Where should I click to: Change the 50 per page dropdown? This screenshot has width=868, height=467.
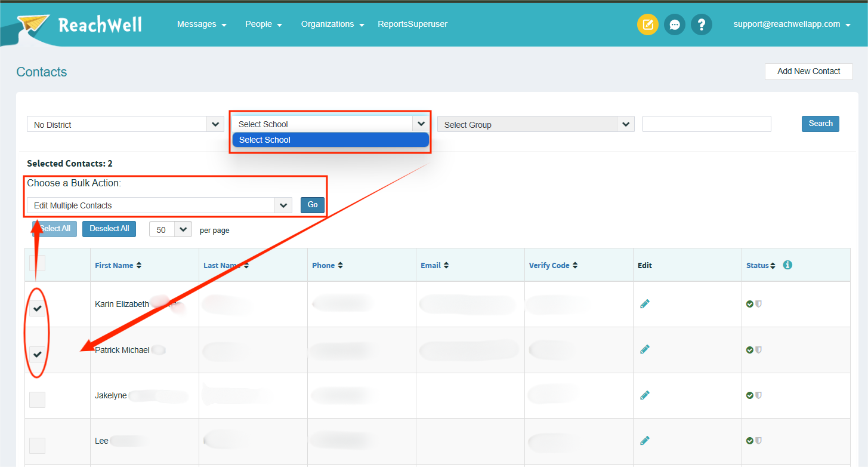click(x=171, y=229)
